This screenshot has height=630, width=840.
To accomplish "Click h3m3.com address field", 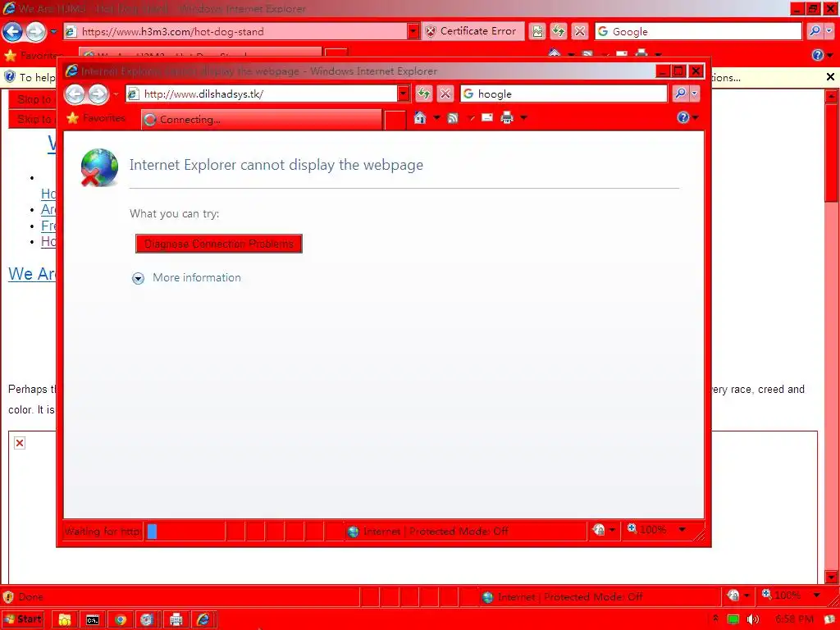I will click(x=235, y=31).
